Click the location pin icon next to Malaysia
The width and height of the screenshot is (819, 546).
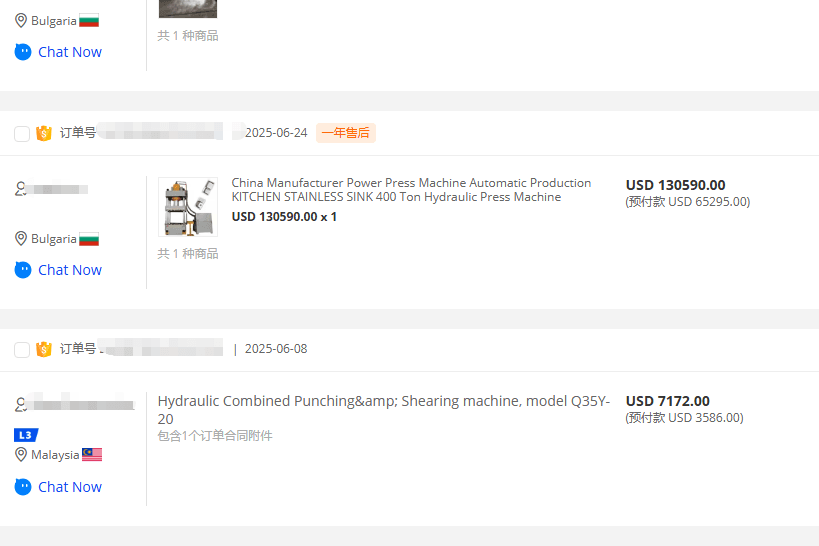click(21, 455)
